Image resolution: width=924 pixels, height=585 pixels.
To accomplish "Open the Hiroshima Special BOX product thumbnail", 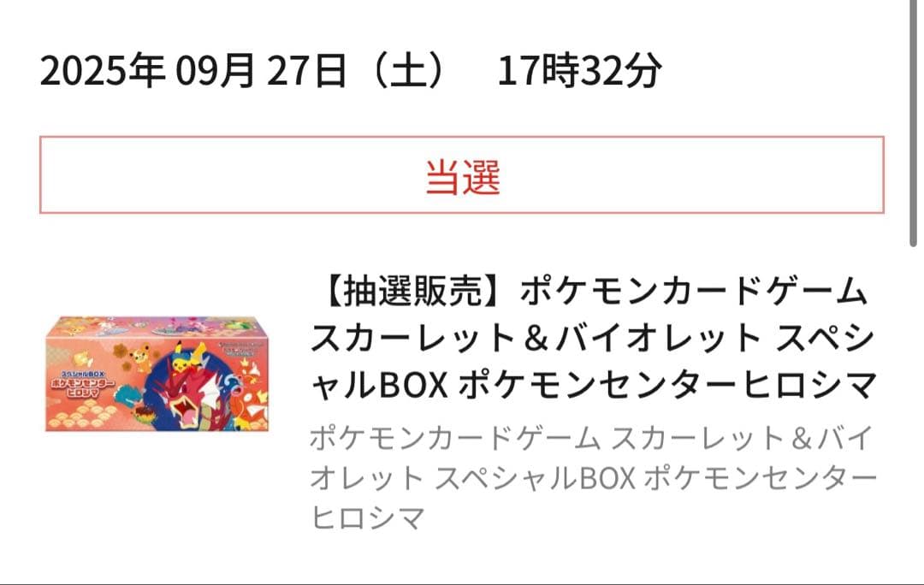I will point(157,374).
